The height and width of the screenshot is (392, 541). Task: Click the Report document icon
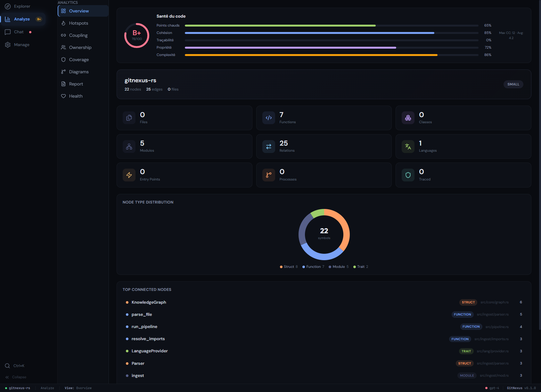click(x=63, y=84)
